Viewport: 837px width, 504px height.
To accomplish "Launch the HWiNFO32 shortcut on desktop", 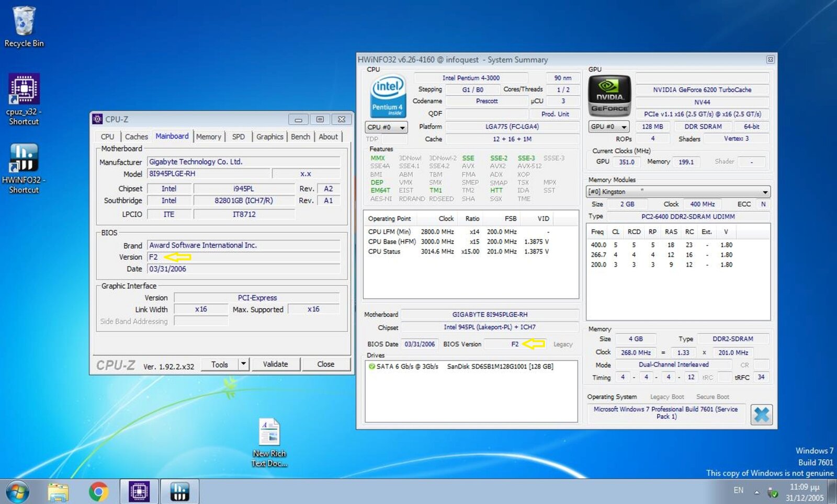I will pyautogui.click(x=24, y=168).
